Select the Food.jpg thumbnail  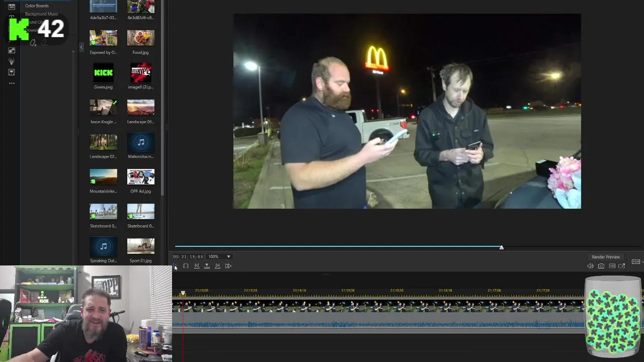click(141, 38)
